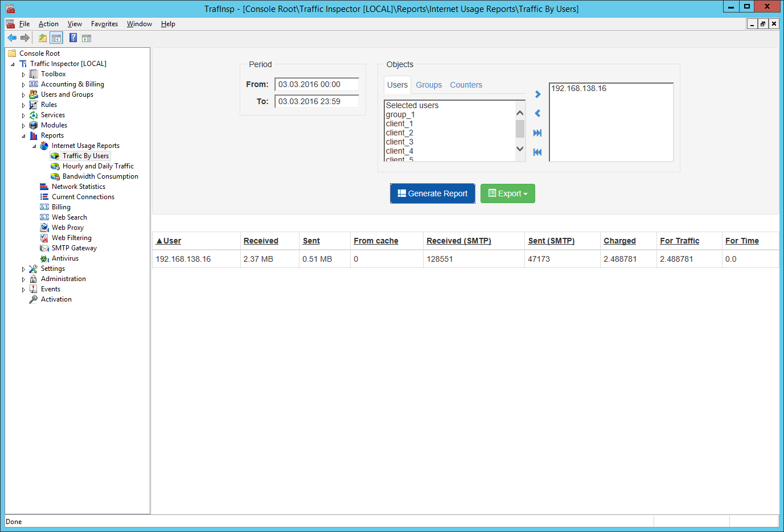This screenshot has height=532, width=784.
Task: Click the To date input field
Action: click(317, 101)
